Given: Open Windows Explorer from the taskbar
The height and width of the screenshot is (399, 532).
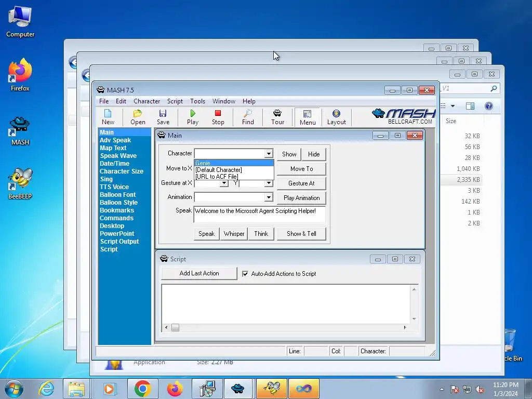Looking at the screenshot, I should point(76,389).
